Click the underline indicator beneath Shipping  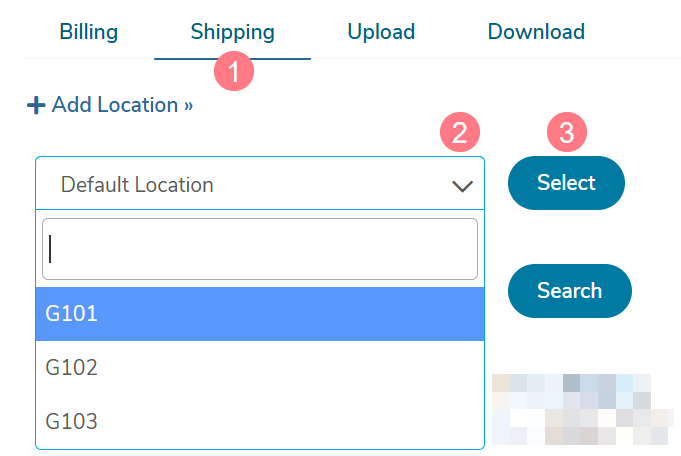(x=232, y=59)
